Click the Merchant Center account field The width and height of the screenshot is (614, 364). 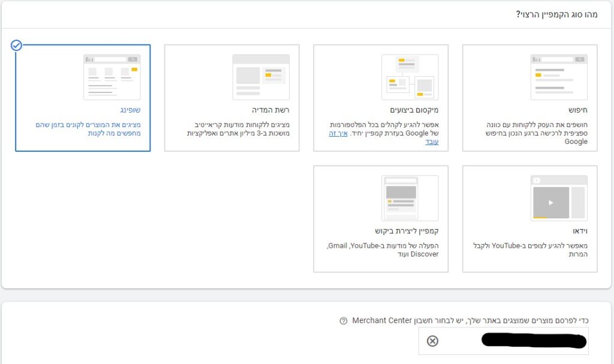point(503,341)
